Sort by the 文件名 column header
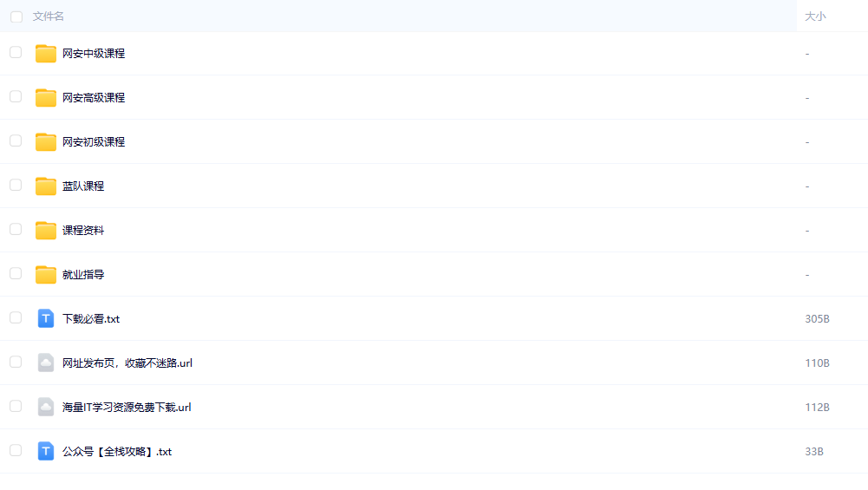Viewport: 868px width, 490px height. [49, 16]
